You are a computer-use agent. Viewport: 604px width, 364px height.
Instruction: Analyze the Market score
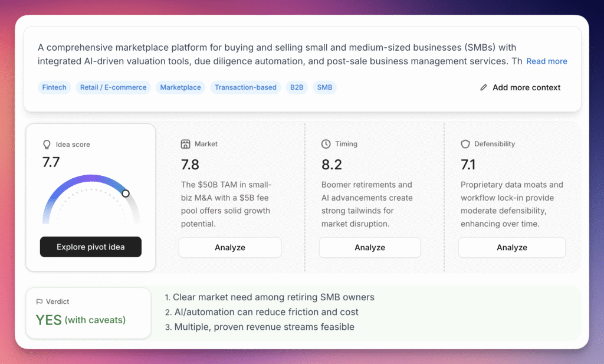coord(230,247)
